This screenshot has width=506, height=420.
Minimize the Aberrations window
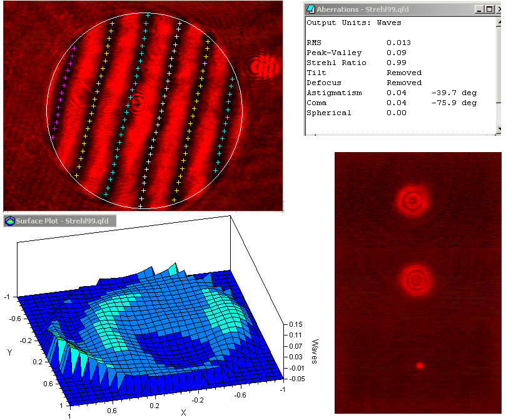click(479, 9)
